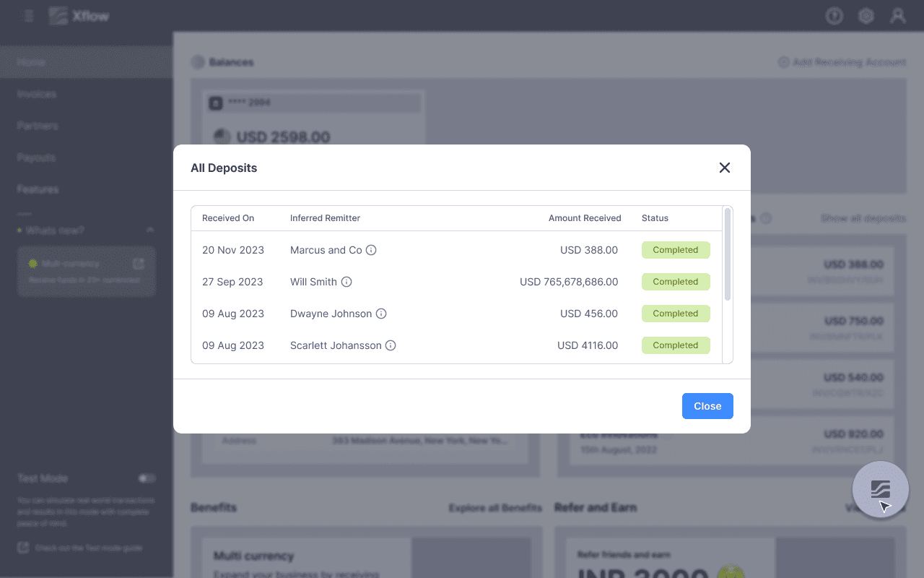Click Completed status for Marcus and Co
Screen dimensions: 924x578
pos(676,250)
